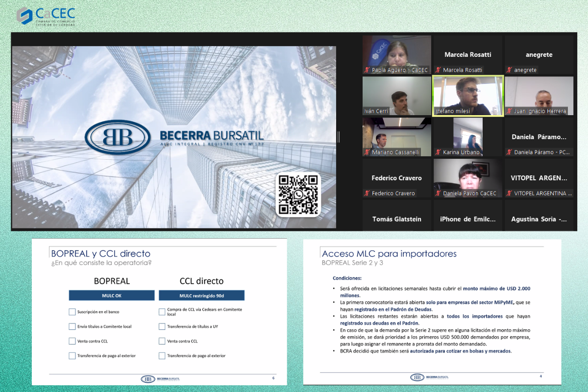Image resolution: width=588 pixels, height=392 pixels.
Task: Select the VITOPEL ARGEN... participant tile
Action: coord(539,178)
